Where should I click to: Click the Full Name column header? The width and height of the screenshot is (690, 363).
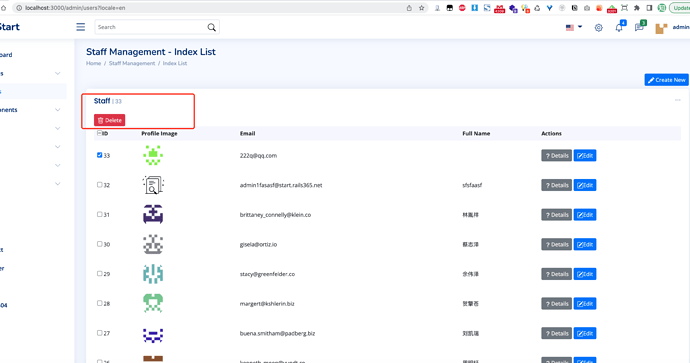pyautogui.click(x=476, y=133)
